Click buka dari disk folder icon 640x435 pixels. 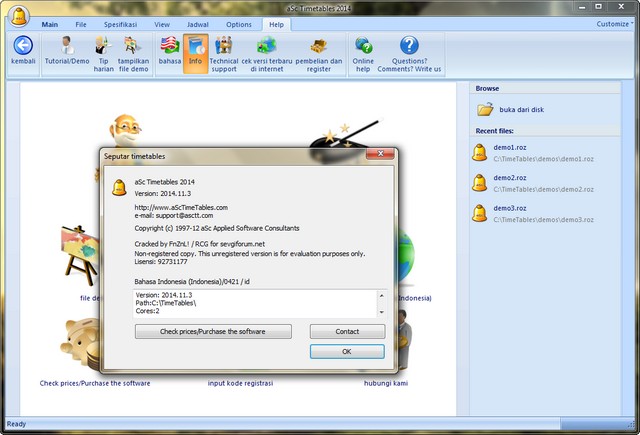coord(485,109)
